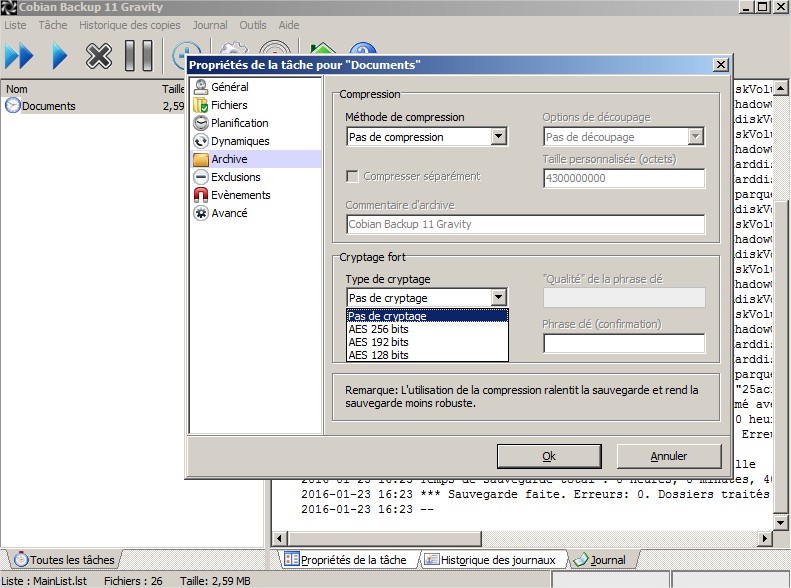The height and width of the screenshot is (588, 791).
Task: Click Toutes les tâches clock icon
Action: (21, 559)
